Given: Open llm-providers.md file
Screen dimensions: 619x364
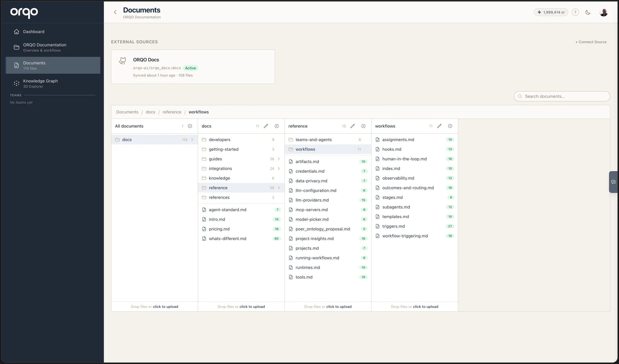Looking at the screenshot, I should coord(328,200).
